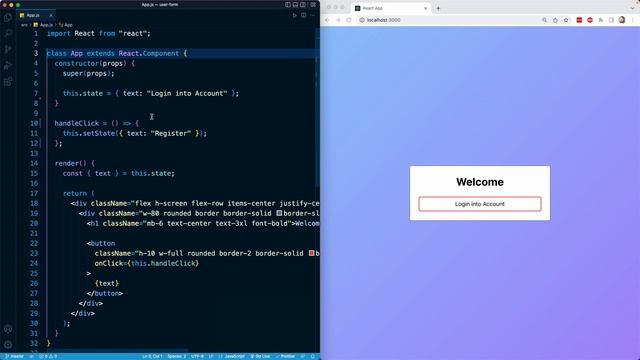Screen dimensions: 640x360
Task: Toggle the secondary sidebar layout icon
Action: pos(303,5)
